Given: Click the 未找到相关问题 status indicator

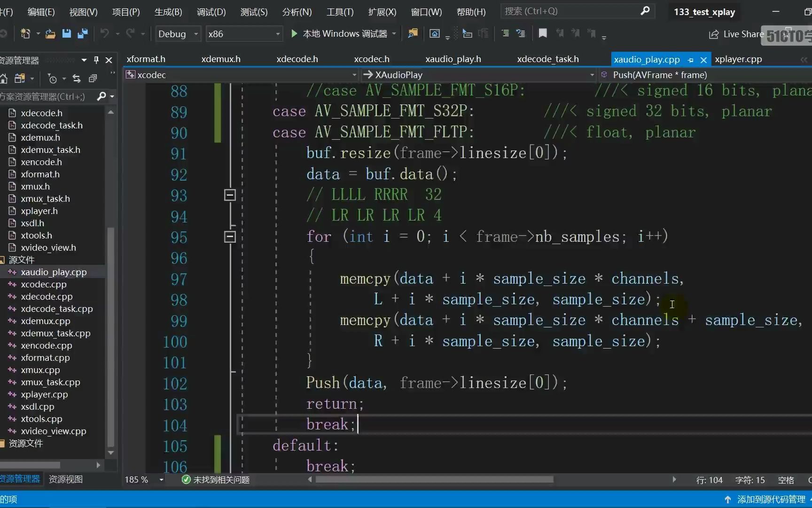Looking at the screenshot, I should (x=216, y=480).
